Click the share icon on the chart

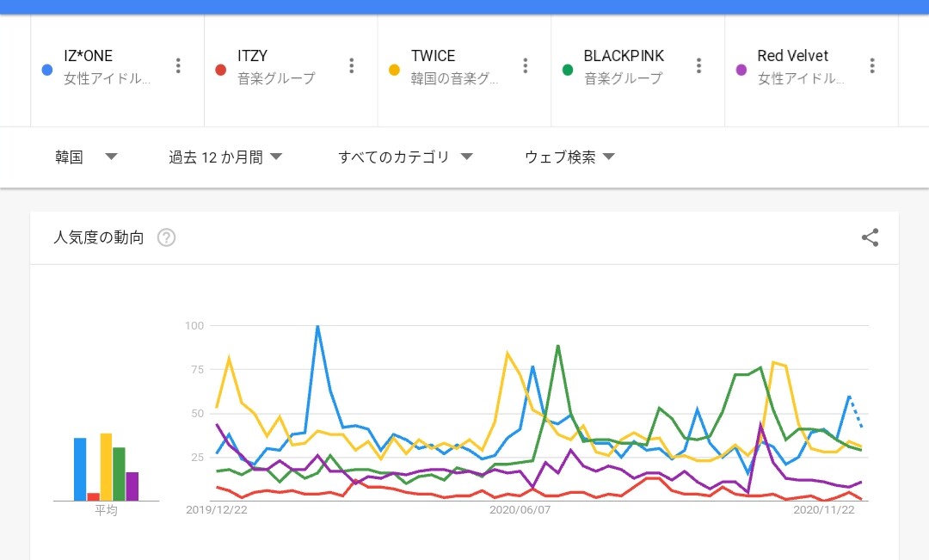(870, 238)
